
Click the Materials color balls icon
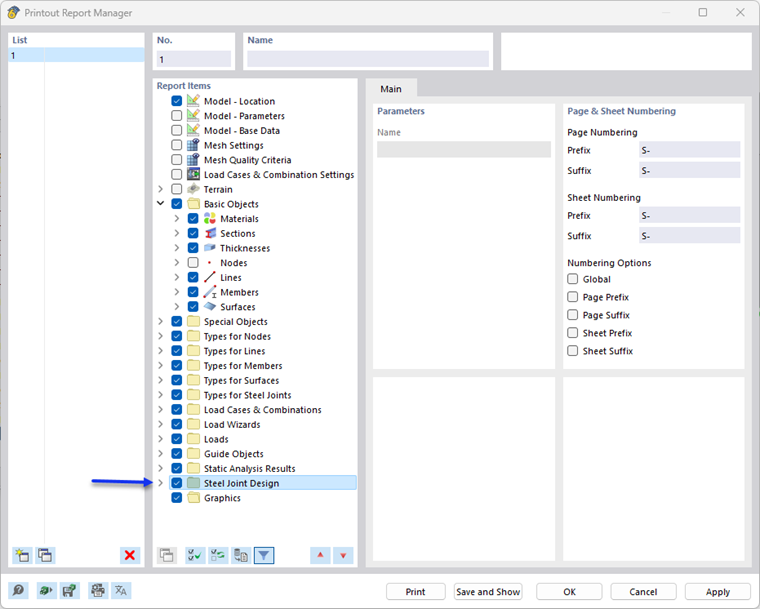(209, 219)
